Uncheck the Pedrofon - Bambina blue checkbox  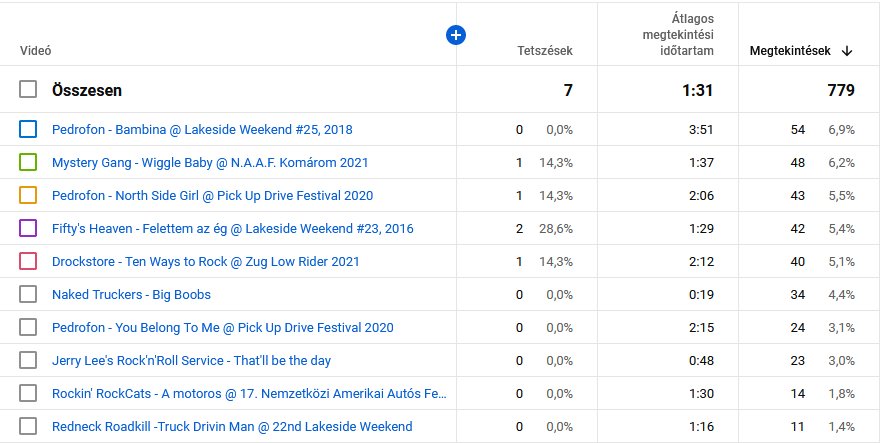[x=28, y=129]
